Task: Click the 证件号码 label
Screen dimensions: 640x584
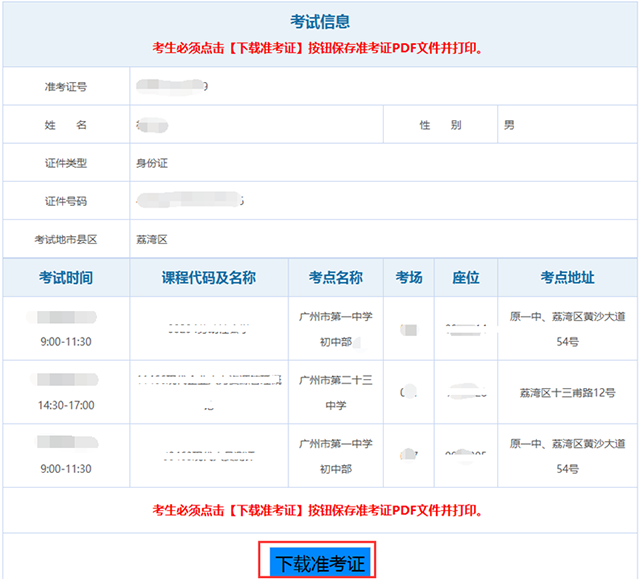Action: pyautogui.click(x=66, y=201)
